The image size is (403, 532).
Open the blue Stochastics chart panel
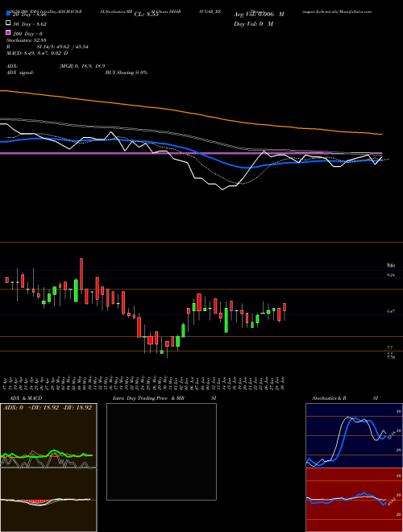[354, 435]
